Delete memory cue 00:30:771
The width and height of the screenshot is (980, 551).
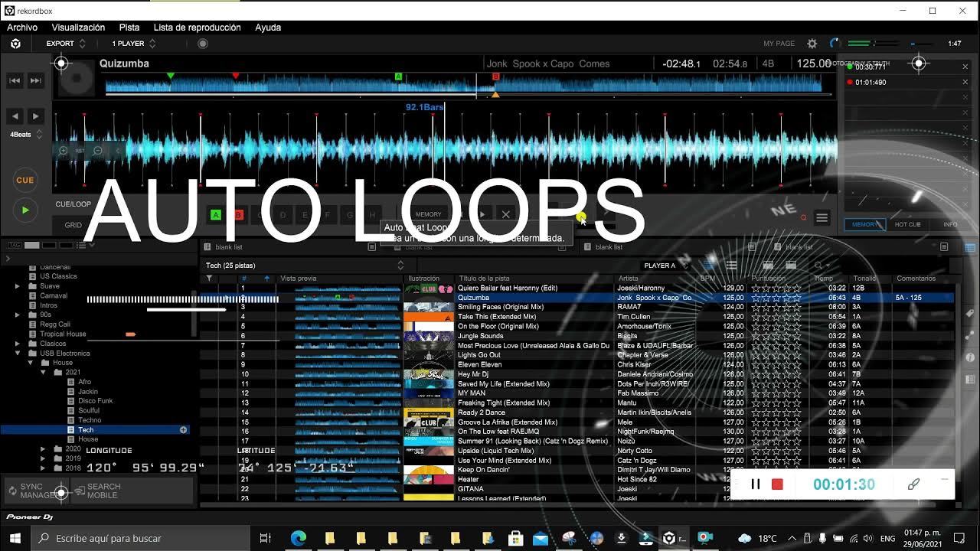[965, 67]
